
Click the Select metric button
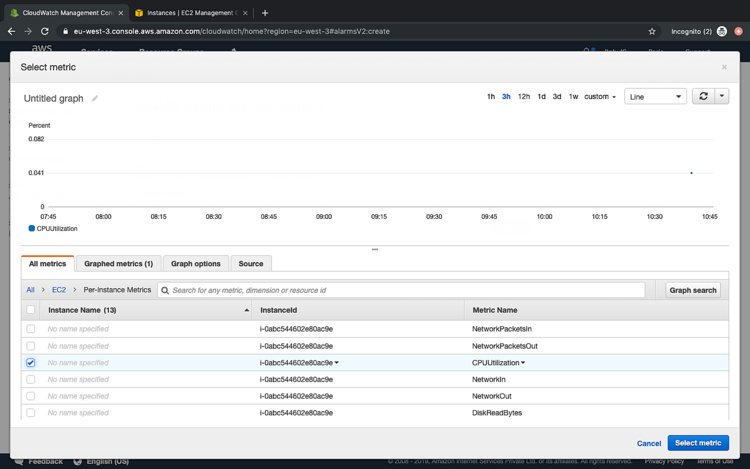pyautogui.click(x=697, y=443)
